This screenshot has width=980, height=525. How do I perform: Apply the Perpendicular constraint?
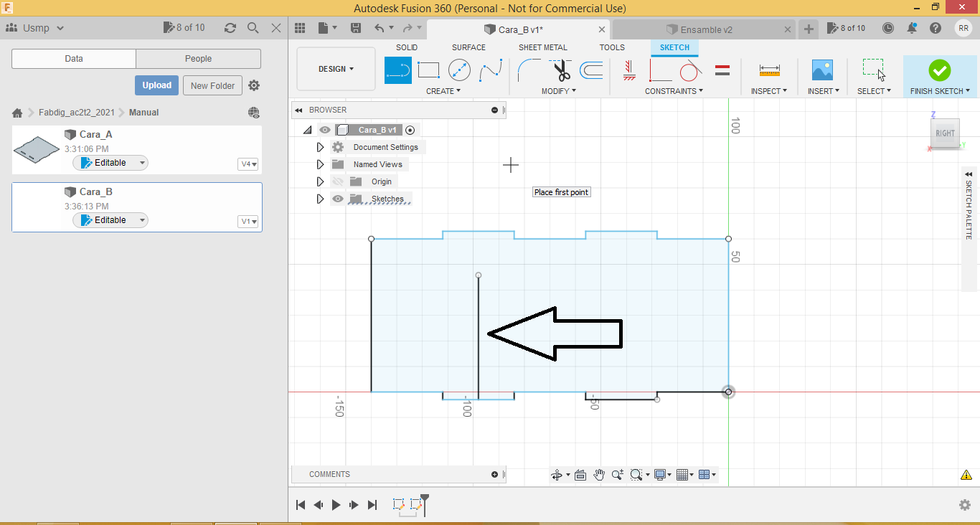point(659,70)
